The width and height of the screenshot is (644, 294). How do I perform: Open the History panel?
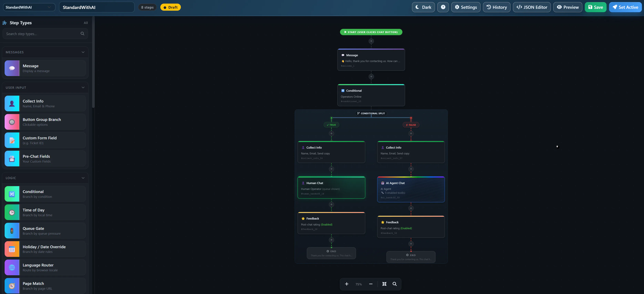click(x=497, y=7)
